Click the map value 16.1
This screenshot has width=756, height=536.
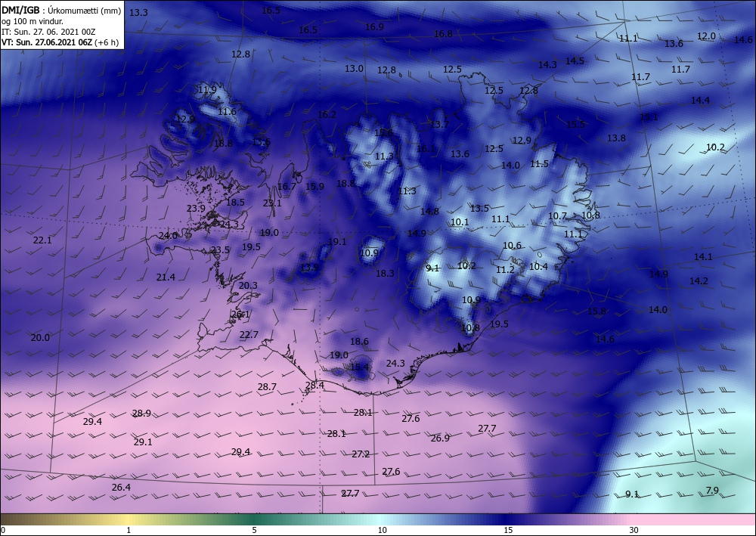pos(426,149)
